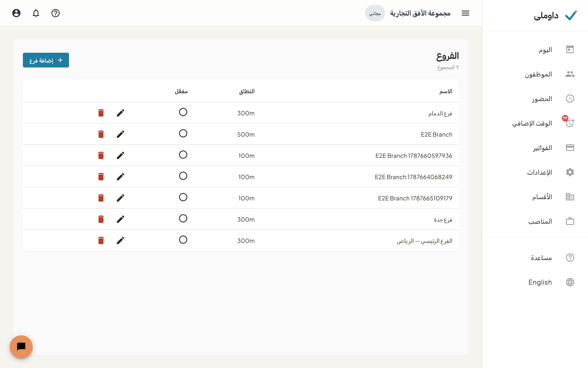Screen dimensions: 588x368
Task: Click the إضافة فرع button
Action: click(46, 60)
